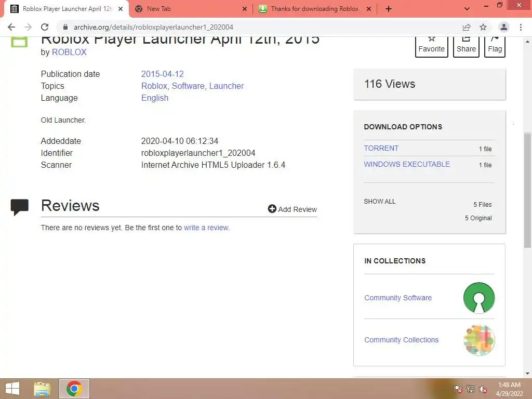Click the Old Launcher. description text
The height and width of the screenshot is (399, 532).
pos(63,120)
